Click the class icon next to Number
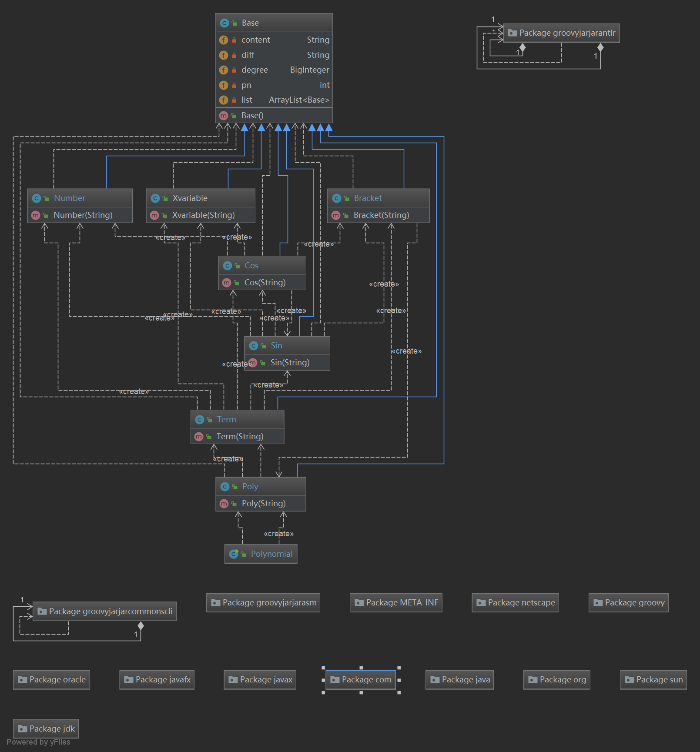 point(37,198)
